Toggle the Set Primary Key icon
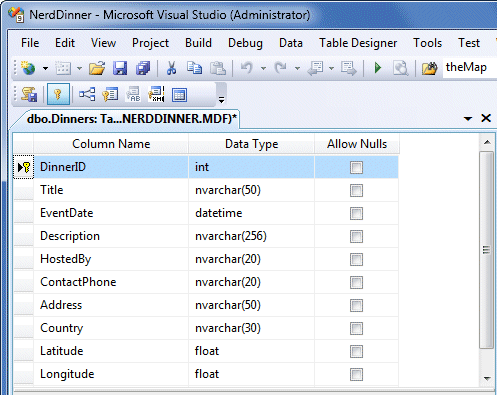 (x=58, y=95)
